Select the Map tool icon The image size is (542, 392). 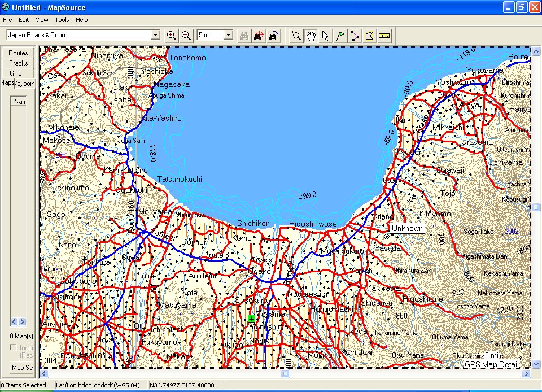tap(369, 35)
